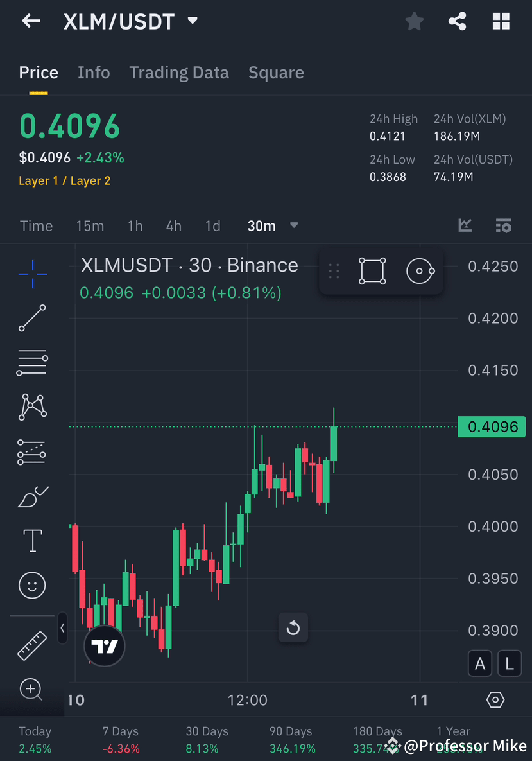Image resolution: width=532 pixels, height=761 pixels.
Task: Open the horizontal lines drawing tool
Action: (x=31, y=362)
